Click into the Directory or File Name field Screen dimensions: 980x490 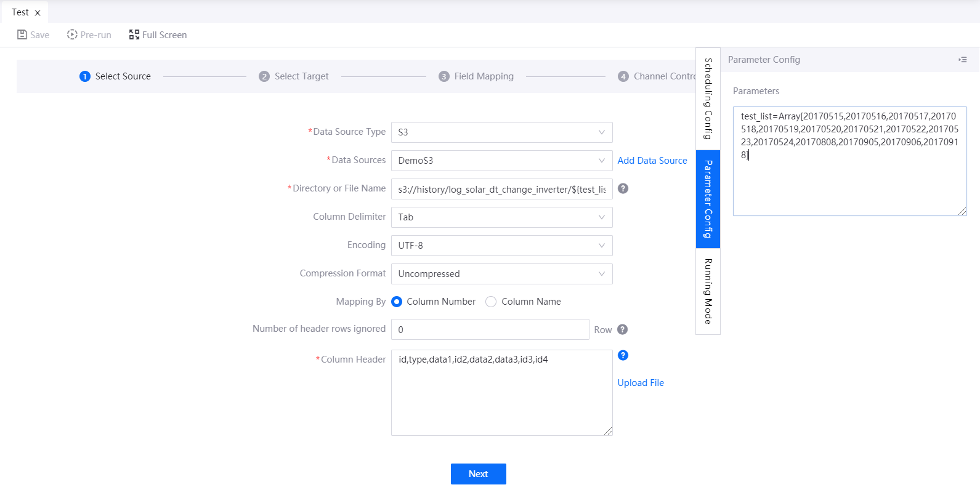[x=502, y=189]
